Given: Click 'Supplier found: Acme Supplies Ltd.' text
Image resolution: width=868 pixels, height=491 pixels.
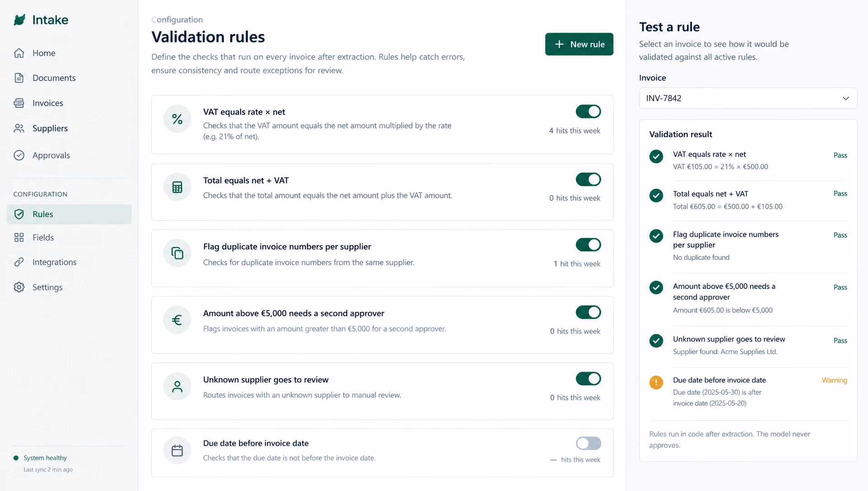Looking at the screenshot, I should tap(725, 352).
